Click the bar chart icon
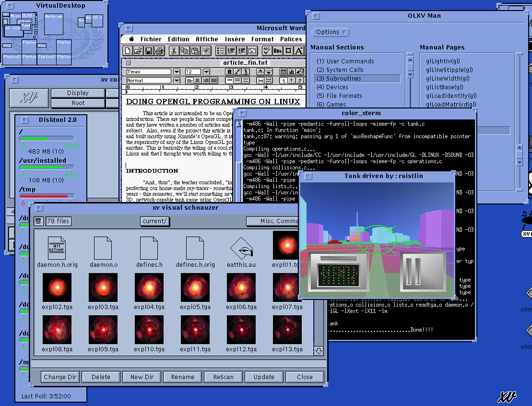Image resolution: width=532 pixels, height=406 pixels. (x=291, y=72)
